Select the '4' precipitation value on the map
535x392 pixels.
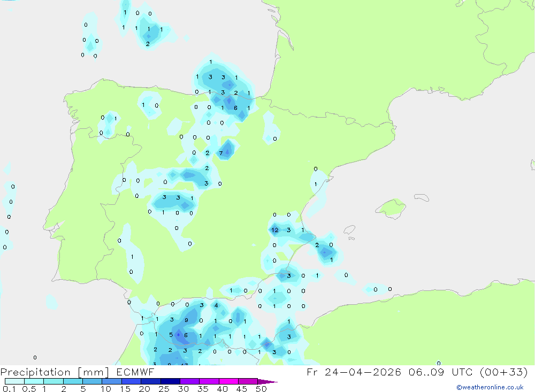[x=216, y=305]
